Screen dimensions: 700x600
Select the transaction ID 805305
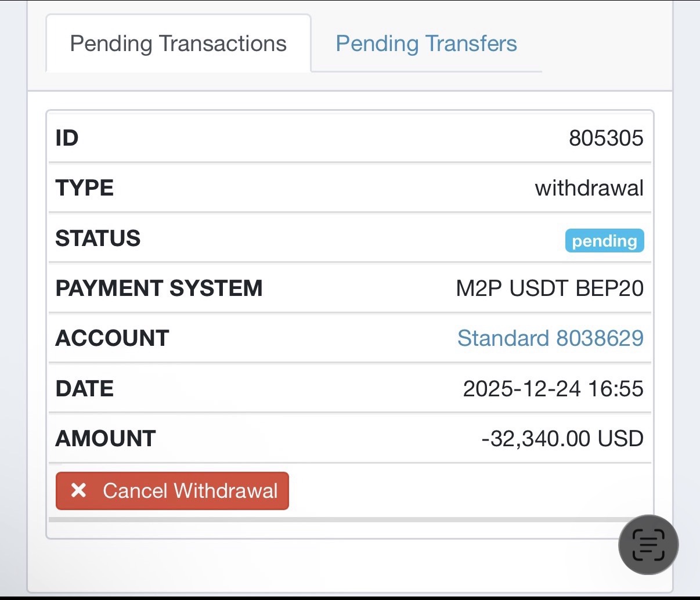(x=606, y=138)
